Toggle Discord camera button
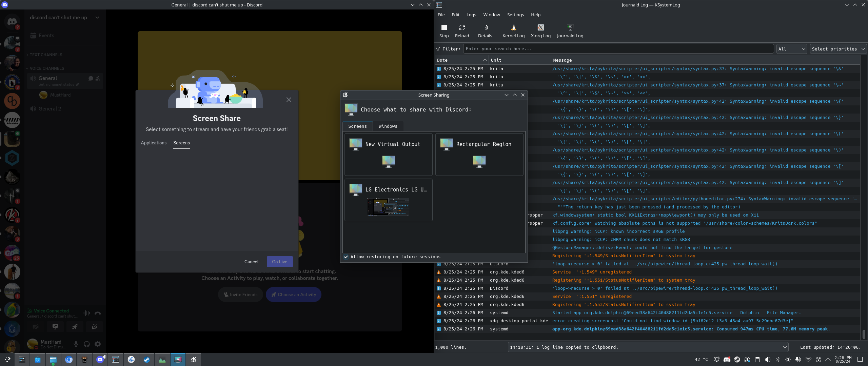This screenshot has width=868, height=366. 36,327
